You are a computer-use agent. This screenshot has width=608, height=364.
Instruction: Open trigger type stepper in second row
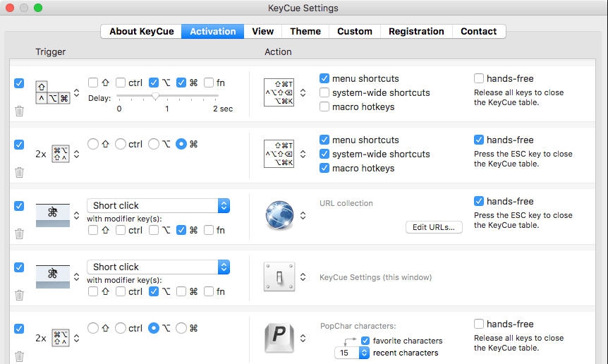77,154
